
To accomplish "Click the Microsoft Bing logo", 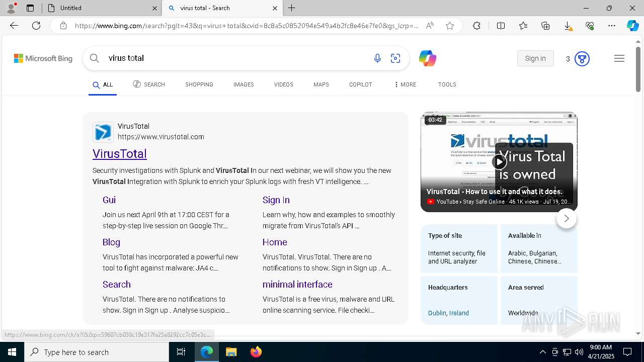I will [x=43, y=58].
